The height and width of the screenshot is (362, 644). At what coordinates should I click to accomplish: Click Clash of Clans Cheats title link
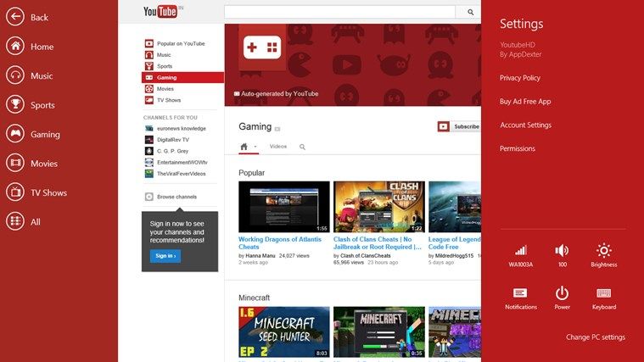(x=378, y=243)
